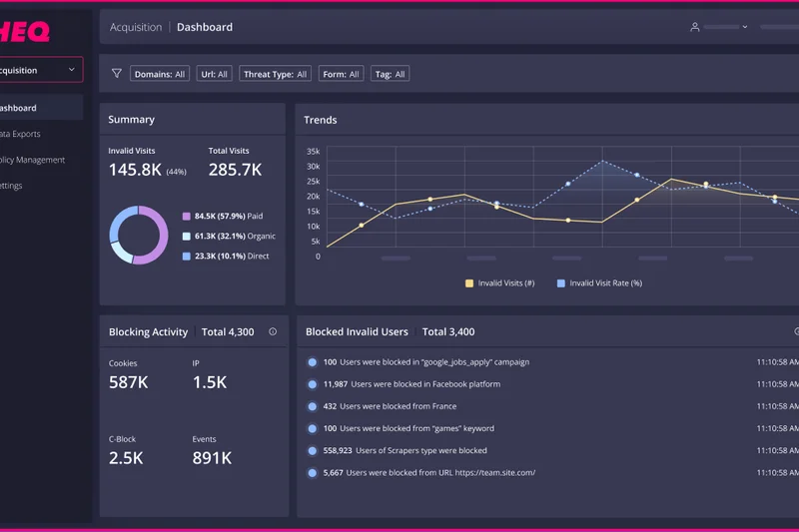Click bullet icon for France blocked entry

pos(313,406)
